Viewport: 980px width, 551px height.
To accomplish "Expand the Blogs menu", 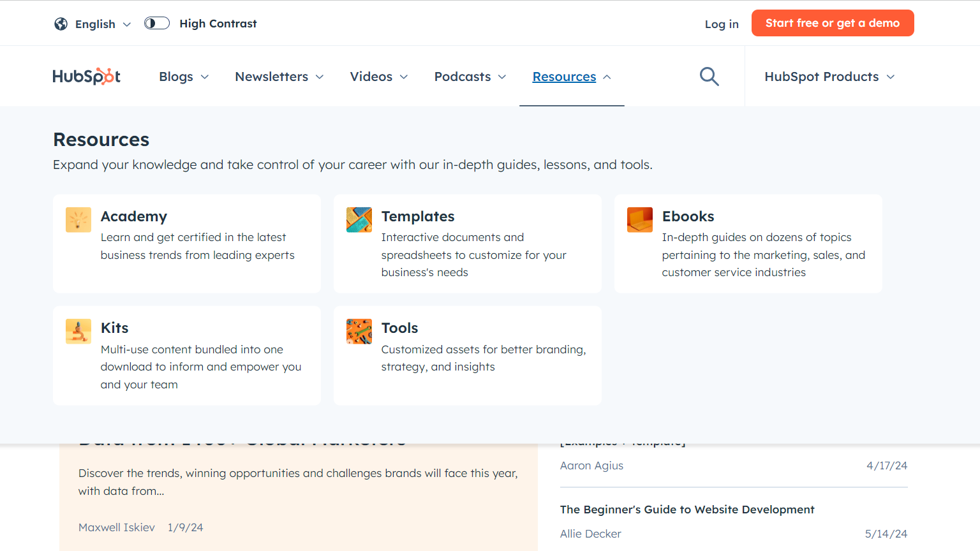I will point(184,77).
